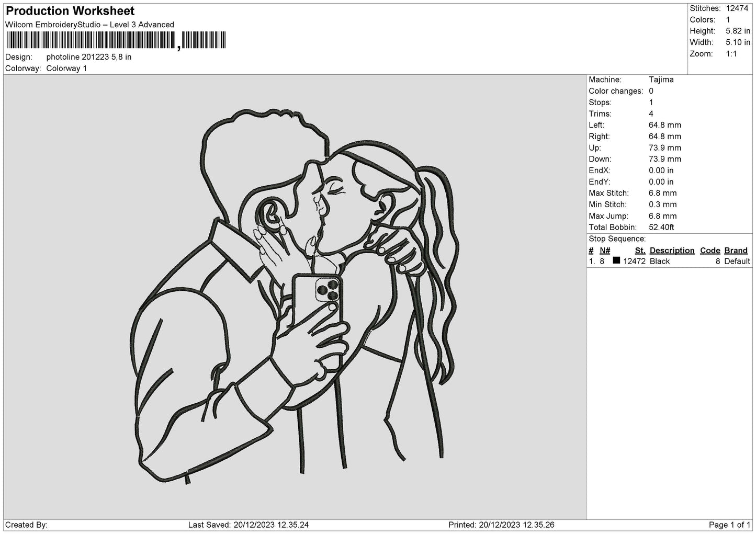
Task: Click the Created By label
Action: [x=26, y=525]
